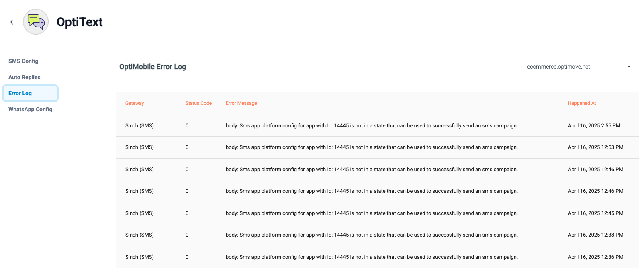
Task: Click the Status Code column header
Action: coord(198,103)
